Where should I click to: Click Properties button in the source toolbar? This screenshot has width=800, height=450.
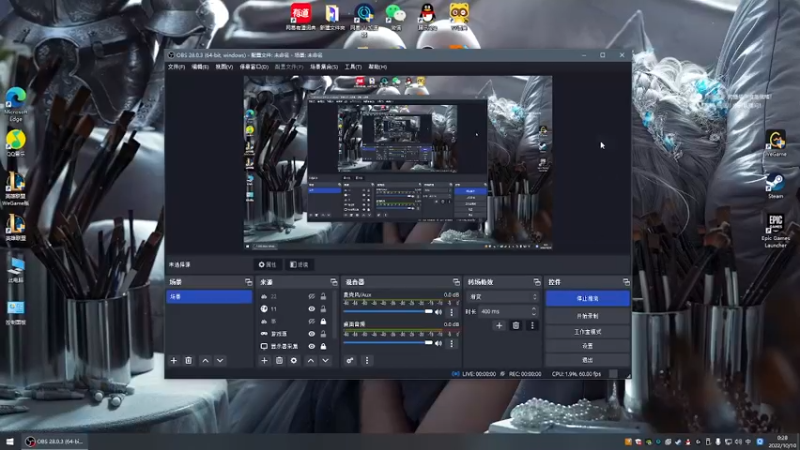(267, 265)
